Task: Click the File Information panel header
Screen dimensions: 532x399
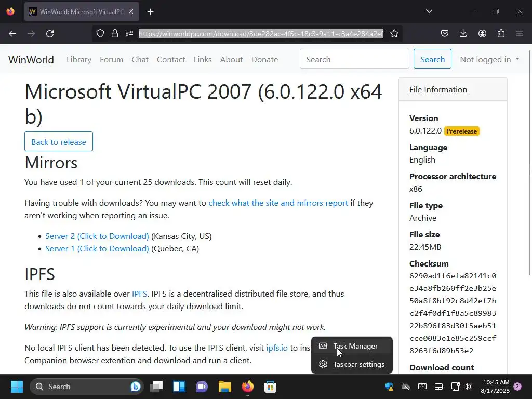Action: [x=453, y=89]
